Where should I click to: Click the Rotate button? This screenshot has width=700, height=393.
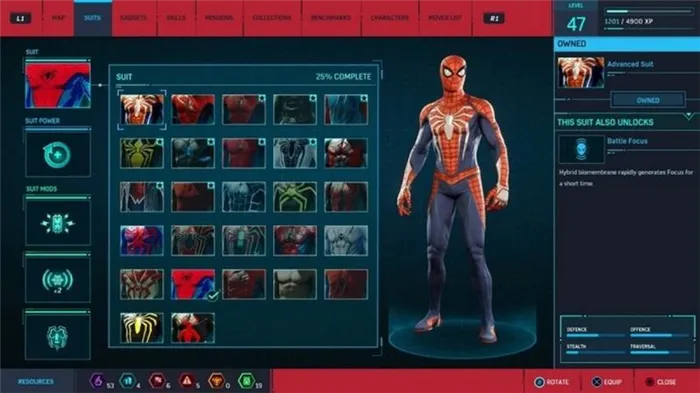coord(551,382)
